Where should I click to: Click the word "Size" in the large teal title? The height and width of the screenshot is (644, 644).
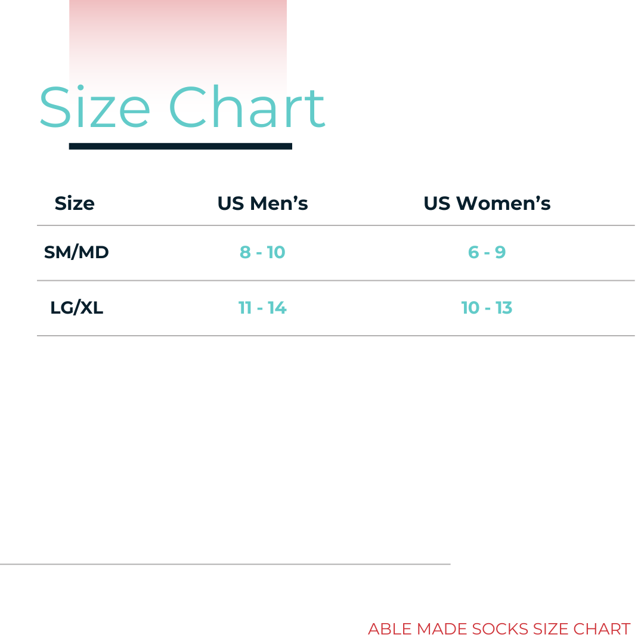click(94, 107)
